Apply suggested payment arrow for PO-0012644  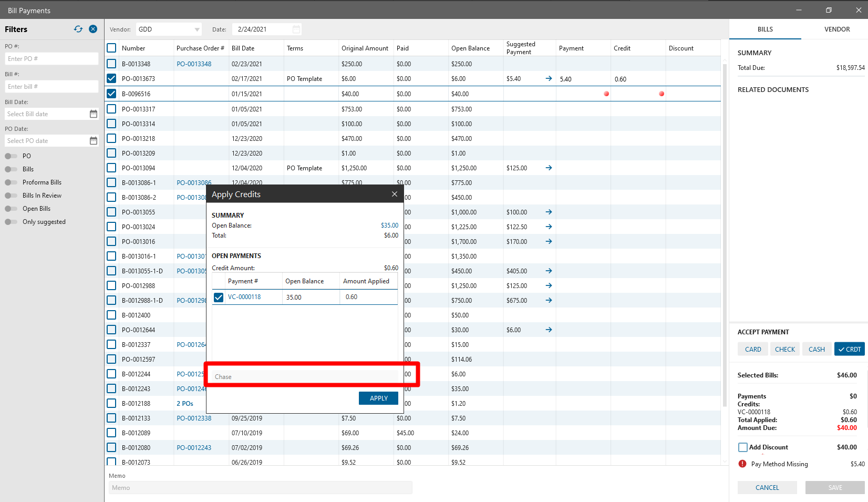point(549,330)
